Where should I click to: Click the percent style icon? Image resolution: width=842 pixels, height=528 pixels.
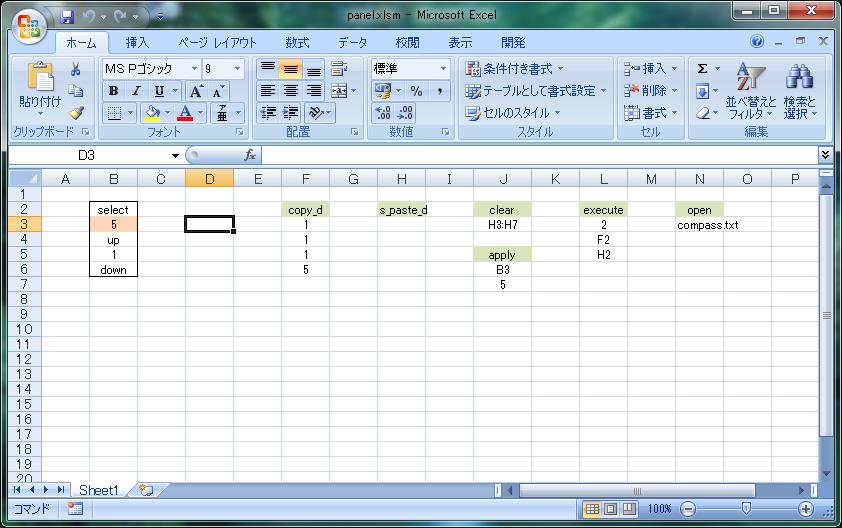pos(416,91)
